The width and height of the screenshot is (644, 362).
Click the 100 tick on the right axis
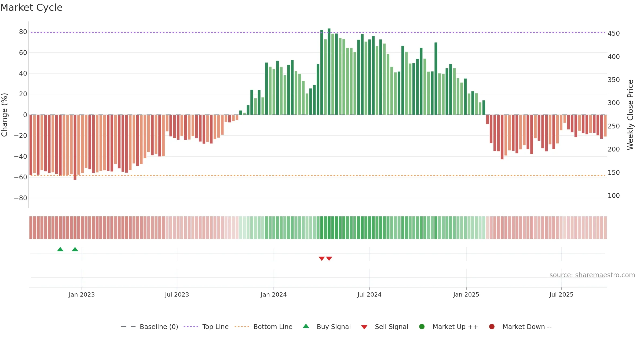(614, 195)
